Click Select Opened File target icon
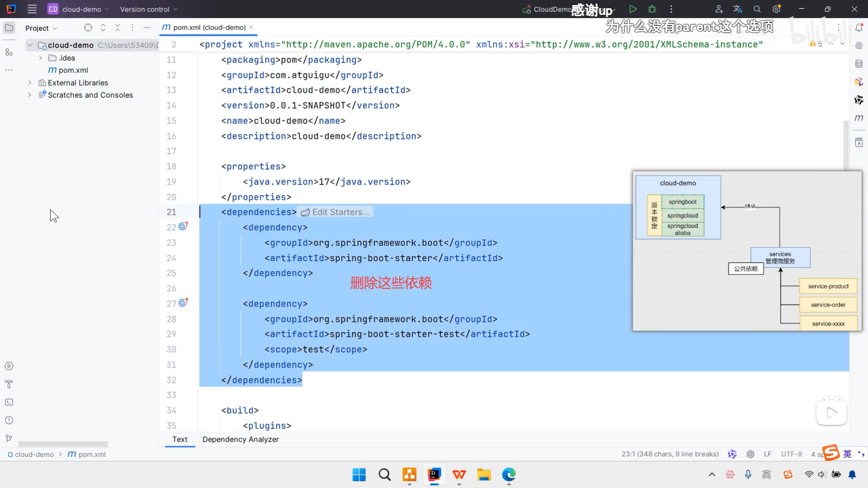 pos(88,28)
